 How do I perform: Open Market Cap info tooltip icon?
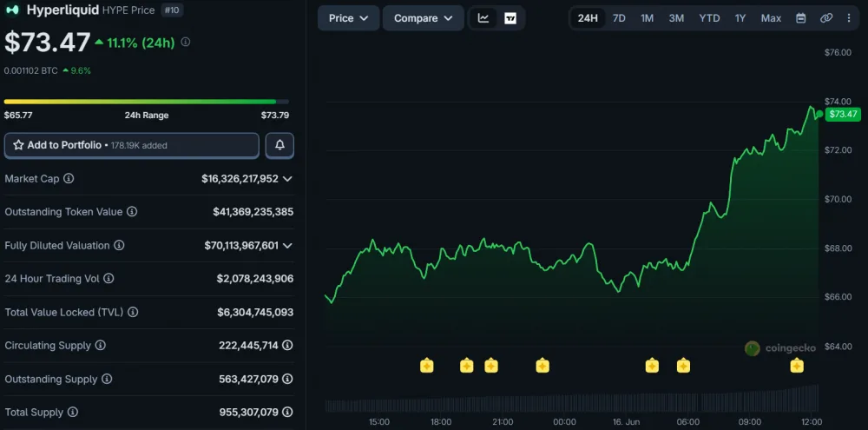coord(69,178)
